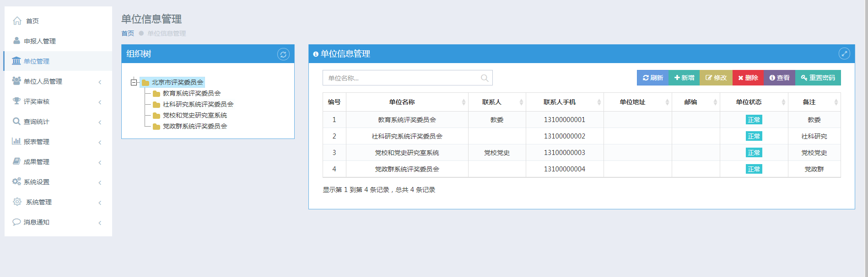Collapse the 北京市评奖委员会 tree node

click(134, 82)
